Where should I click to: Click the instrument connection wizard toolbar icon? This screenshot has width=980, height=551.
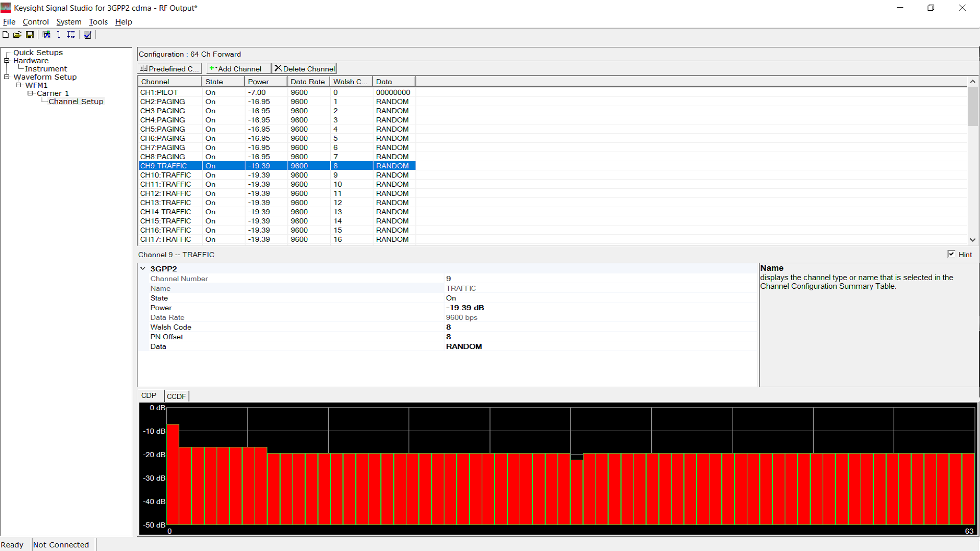(46, 35)
